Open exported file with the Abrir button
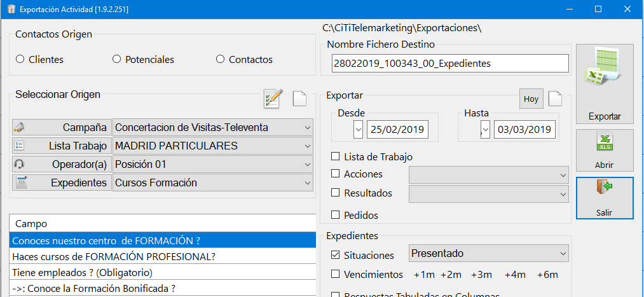 point(605,150)
